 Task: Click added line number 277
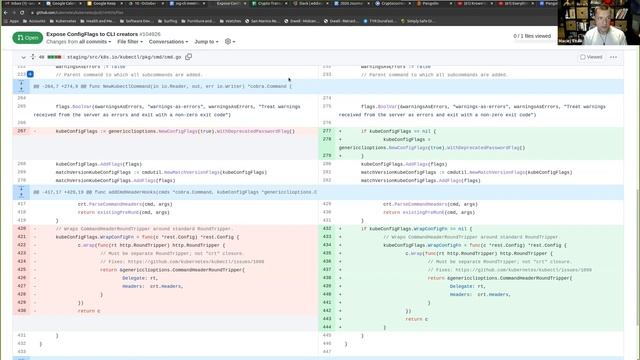[327, 131]
